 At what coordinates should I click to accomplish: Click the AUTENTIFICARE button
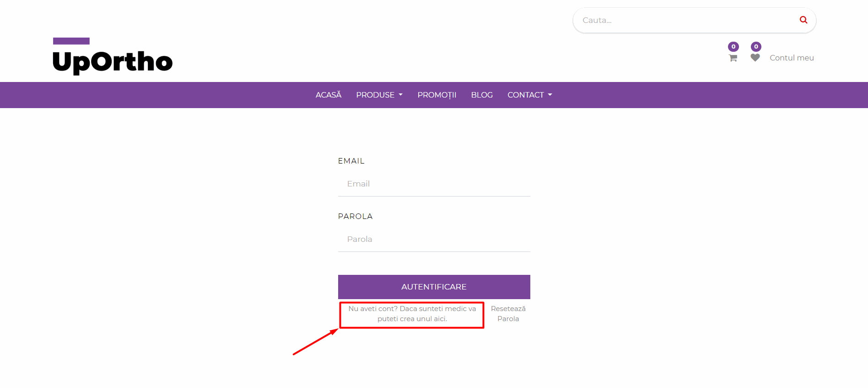(434, 287)
